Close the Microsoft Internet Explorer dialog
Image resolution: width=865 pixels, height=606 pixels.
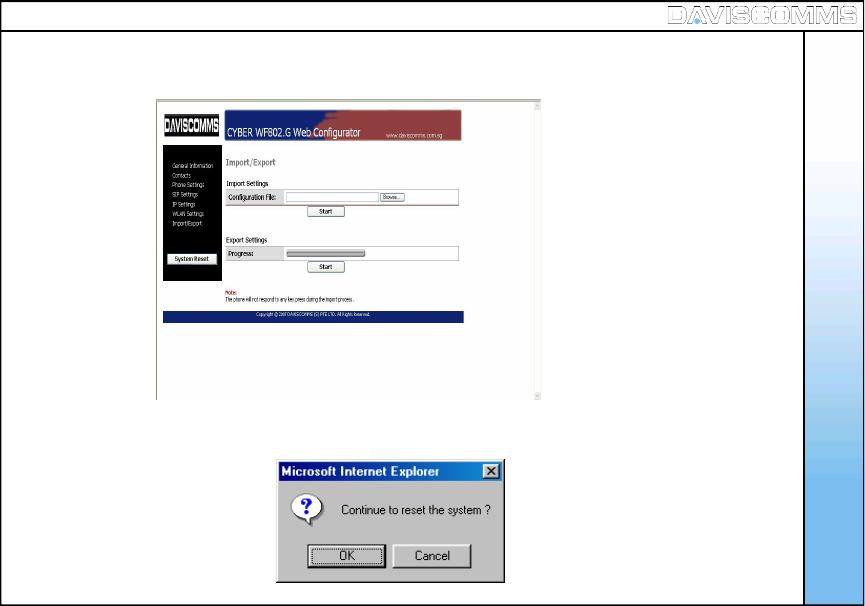click(x=491, y=471)
